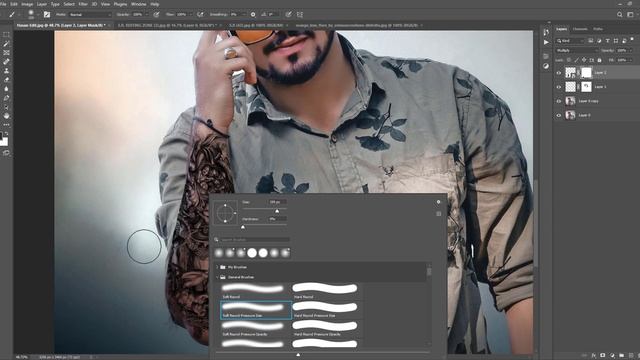The width and height of the screenshot is (640, 360).
Task: Expand the My Brushes folder
Action: (217, 267)
